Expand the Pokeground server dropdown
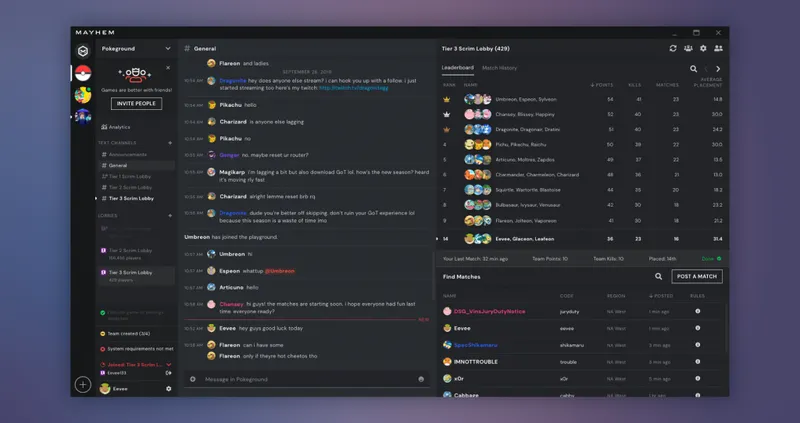This screenshot has width=800, height=423. coord(168,48)
